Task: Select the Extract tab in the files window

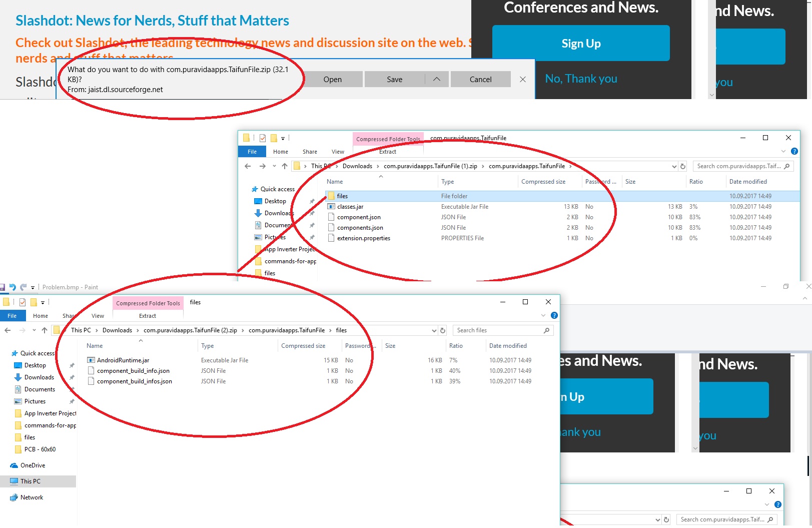Action: click(148, 316)
